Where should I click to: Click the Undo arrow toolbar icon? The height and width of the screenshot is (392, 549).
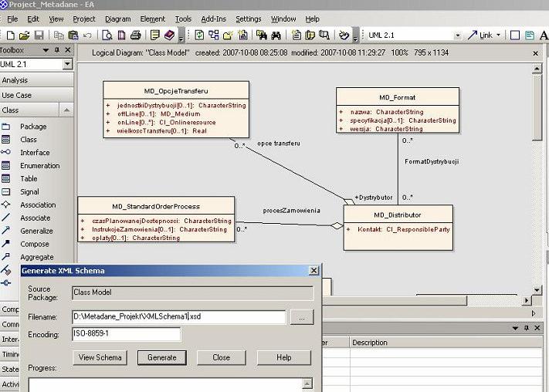(87, 35)
